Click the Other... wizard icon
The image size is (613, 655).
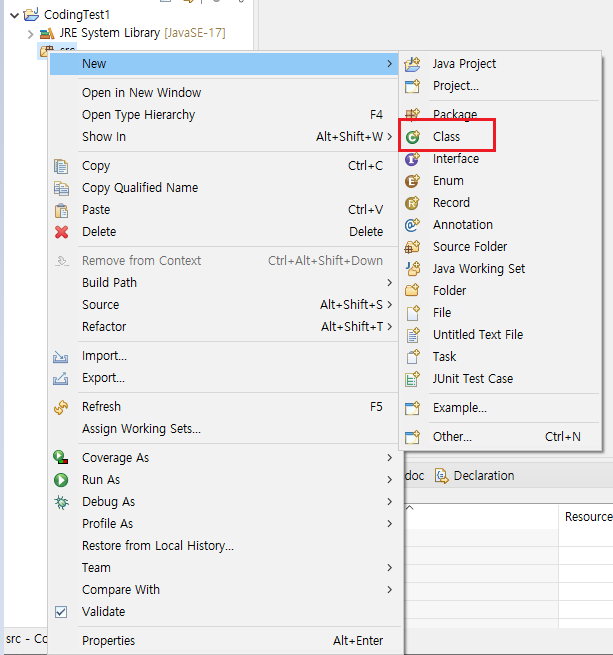tap(412, 437)
